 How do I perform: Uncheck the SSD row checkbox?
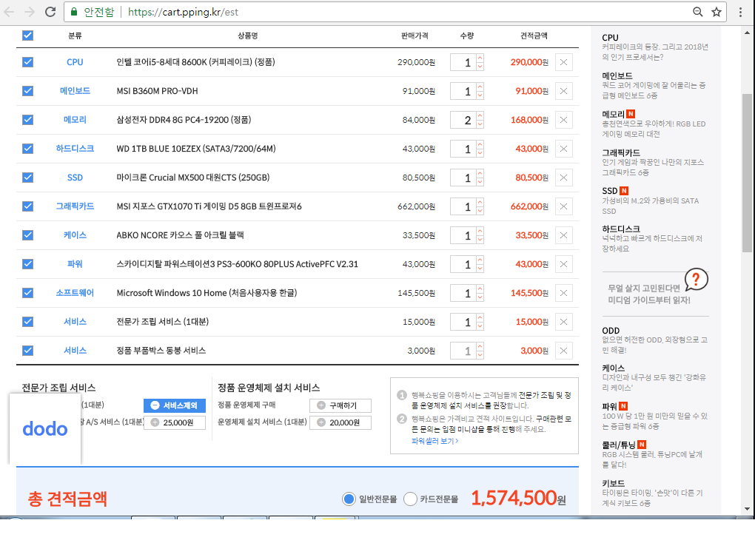[x=28, y=178]
